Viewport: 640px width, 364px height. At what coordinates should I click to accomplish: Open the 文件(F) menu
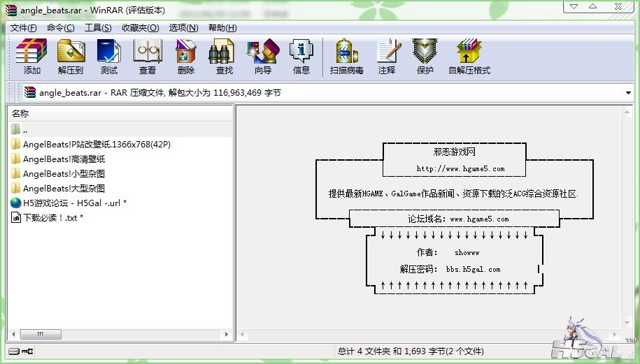pyautogui.click(x=23, y=28)
